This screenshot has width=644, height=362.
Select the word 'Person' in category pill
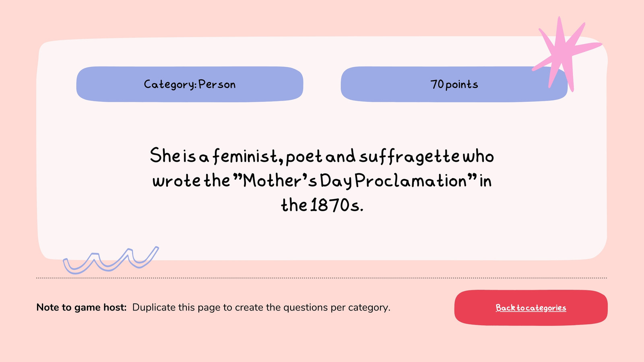click(217, 84)
